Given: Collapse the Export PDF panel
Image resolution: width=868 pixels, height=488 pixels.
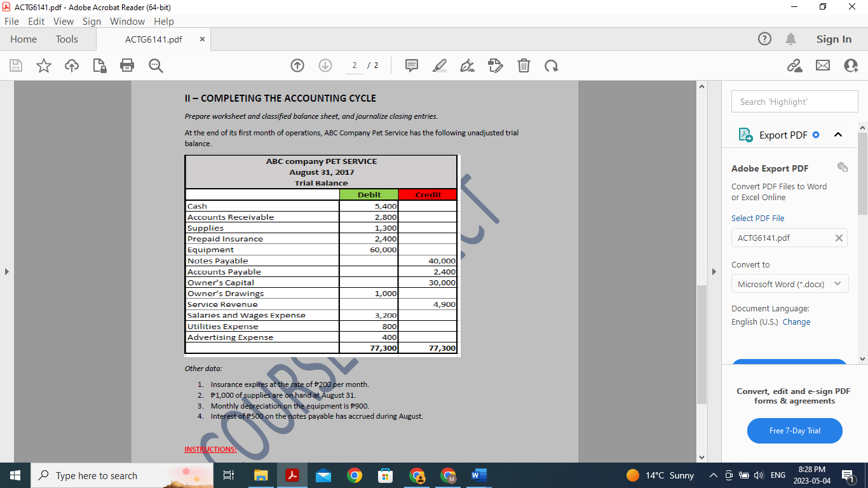Looking at the screenshot, I should point(837,135).
